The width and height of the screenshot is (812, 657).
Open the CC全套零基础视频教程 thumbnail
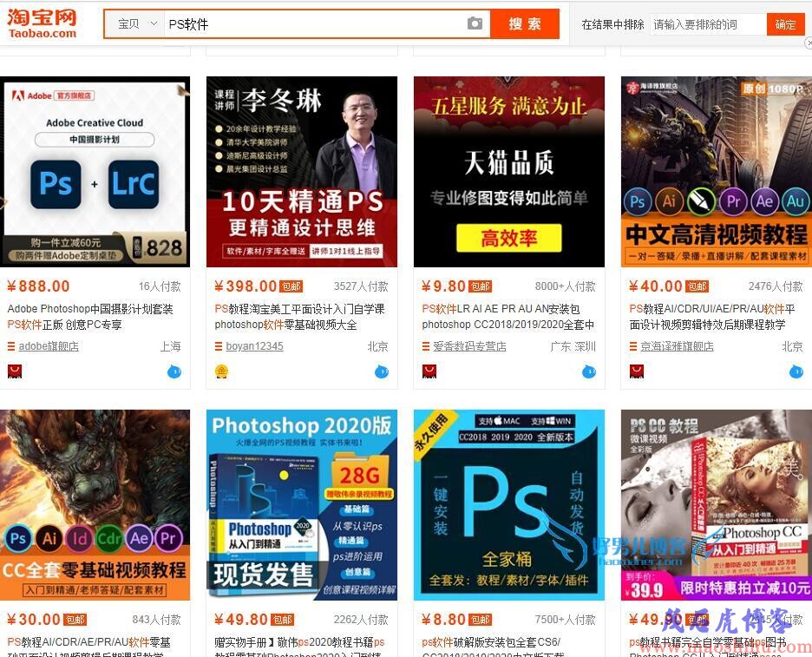pos(95,505)
